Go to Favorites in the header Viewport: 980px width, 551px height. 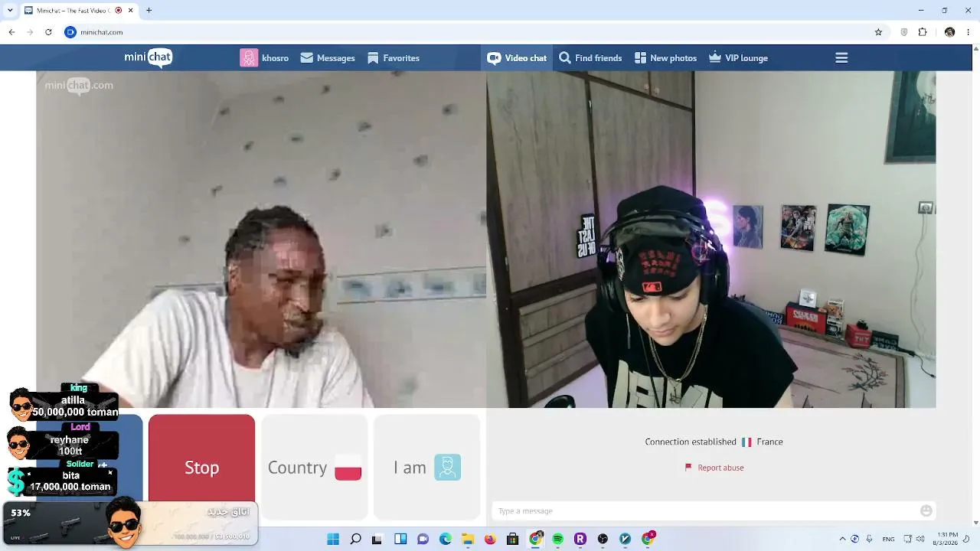pos(394,58)
